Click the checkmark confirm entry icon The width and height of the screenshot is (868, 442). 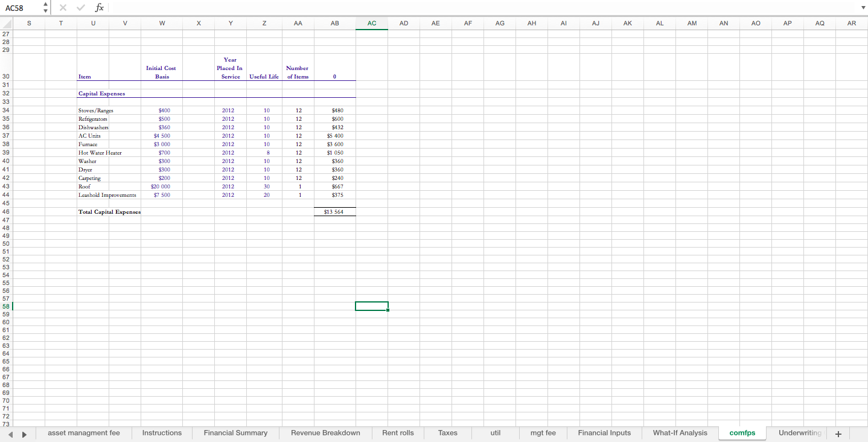tap(80, 8)
